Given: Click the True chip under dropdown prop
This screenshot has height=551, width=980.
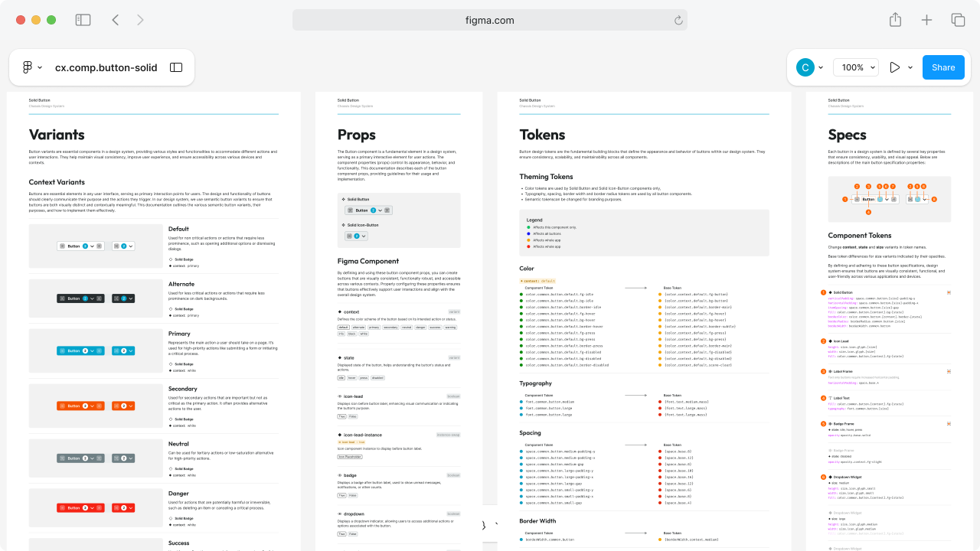Looking at the screenshot, I should [341, 533].
